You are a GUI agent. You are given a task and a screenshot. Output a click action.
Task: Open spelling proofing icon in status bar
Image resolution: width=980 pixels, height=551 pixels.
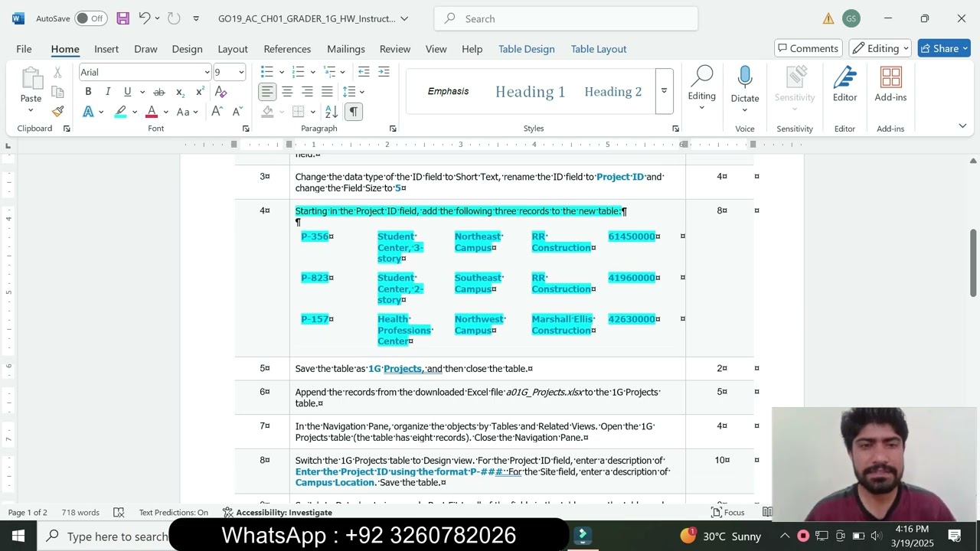click(x=119, y=512)
